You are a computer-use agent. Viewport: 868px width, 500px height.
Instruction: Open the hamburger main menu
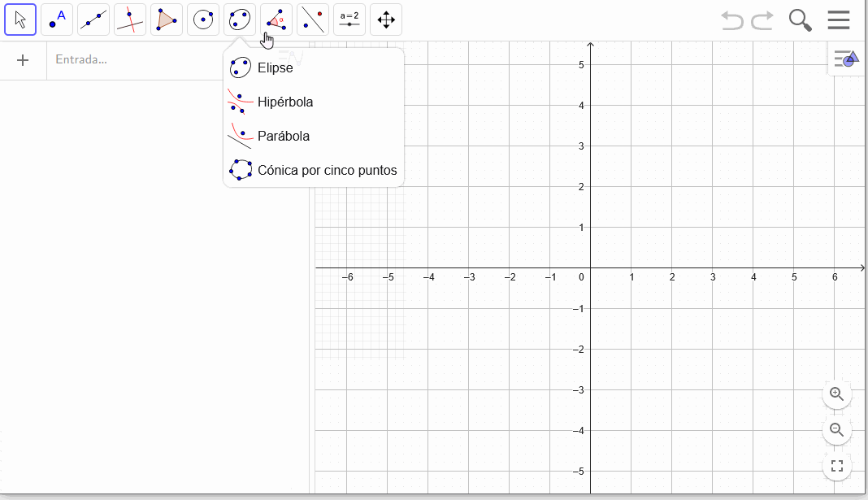click(x=839, y=20)
